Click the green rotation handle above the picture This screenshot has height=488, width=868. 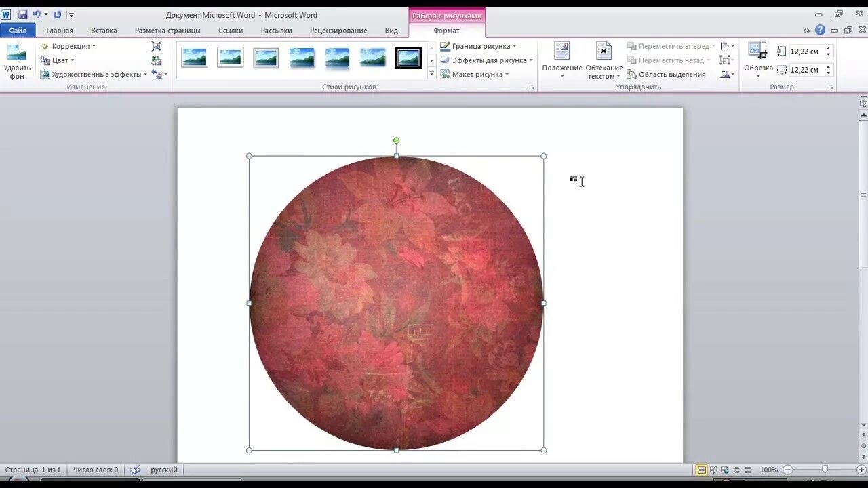point(397,141)
